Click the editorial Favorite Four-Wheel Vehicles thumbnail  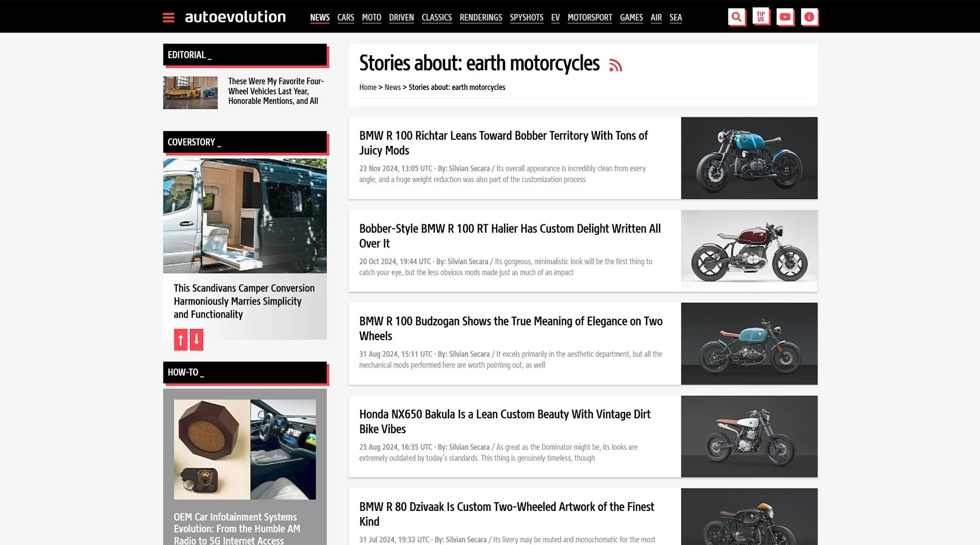pos(190,93)
